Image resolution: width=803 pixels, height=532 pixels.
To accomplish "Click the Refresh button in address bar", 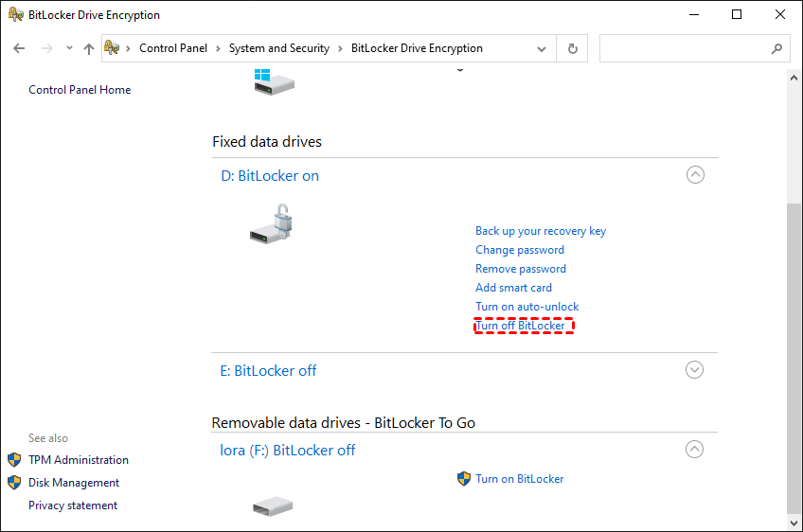I will point(572,48).
